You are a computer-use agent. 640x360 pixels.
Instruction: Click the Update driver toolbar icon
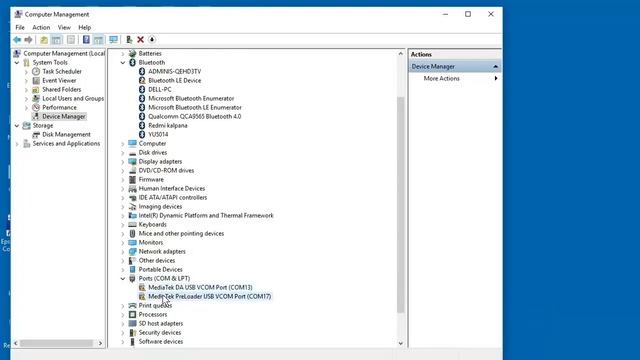pyautogui.click(x=129, y=40)
